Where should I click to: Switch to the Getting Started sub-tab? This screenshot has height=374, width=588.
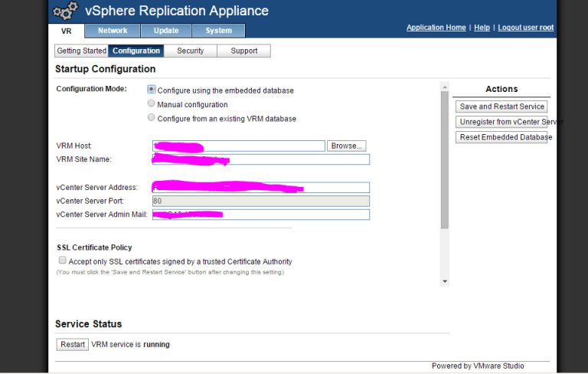click(81, 51)
